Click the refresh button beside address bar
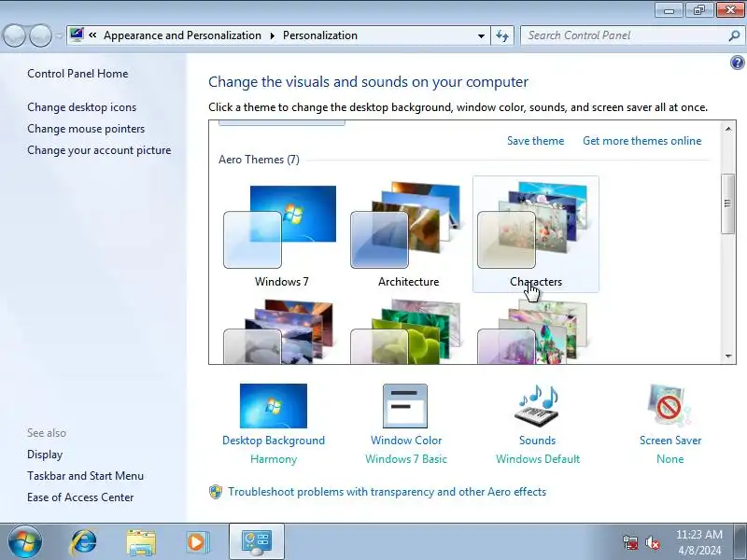Viewport: 747px width, 560px height. 502,35
